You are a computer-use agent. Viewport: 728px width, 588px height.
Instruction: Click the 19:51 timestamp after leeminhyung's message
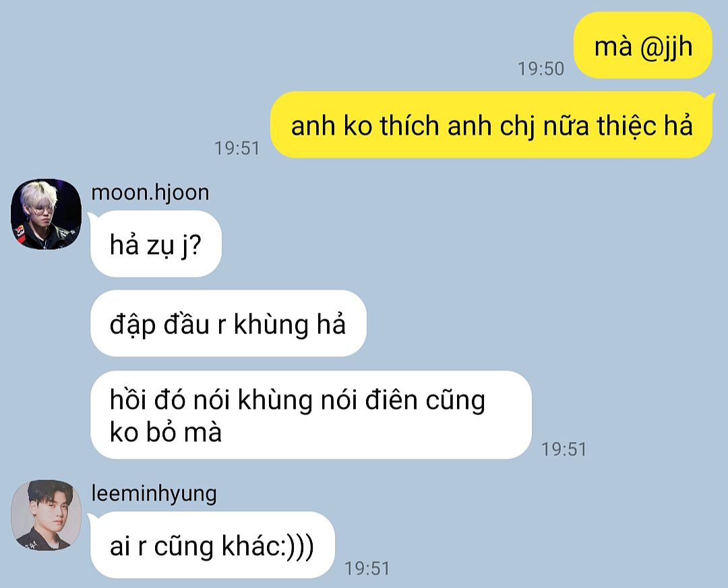367,568
